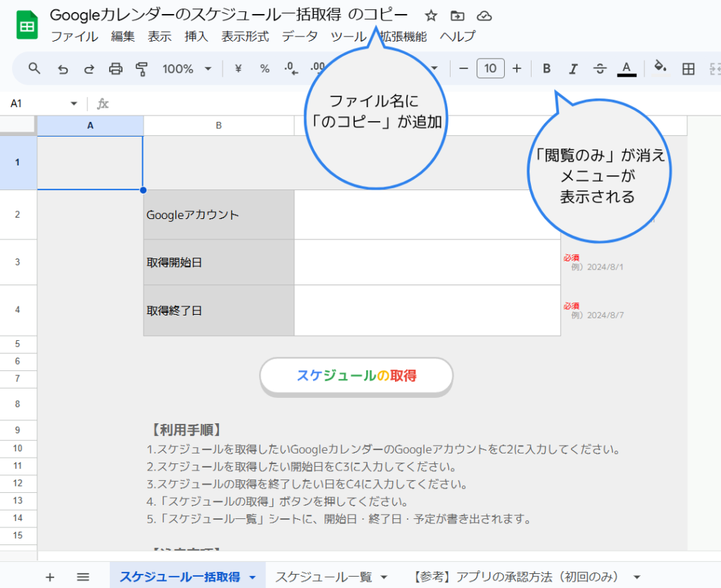Print the spreadsheet
Screen dimensions: 721x588
(115, 69)
